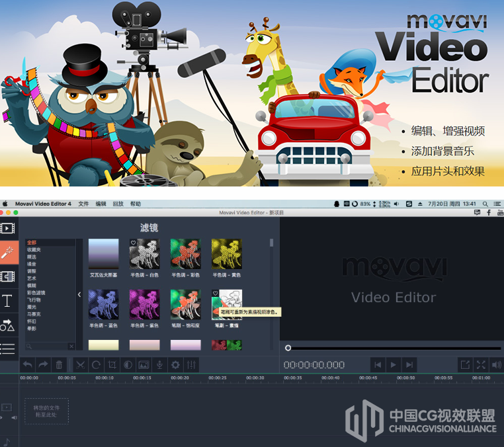Select the 艾瓦佐夫斯基 filter thumbnail
504x447 pixels.
(x=103, y=254)
